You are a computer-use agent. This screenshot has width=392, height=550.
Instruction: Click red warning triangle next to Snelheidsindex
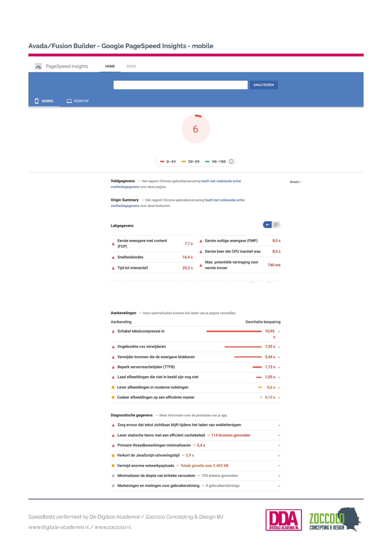tap(113, 257)
